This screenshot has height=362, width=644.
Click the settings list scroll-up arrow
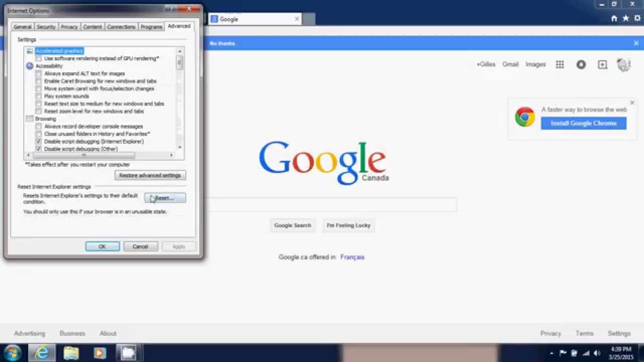180,51
